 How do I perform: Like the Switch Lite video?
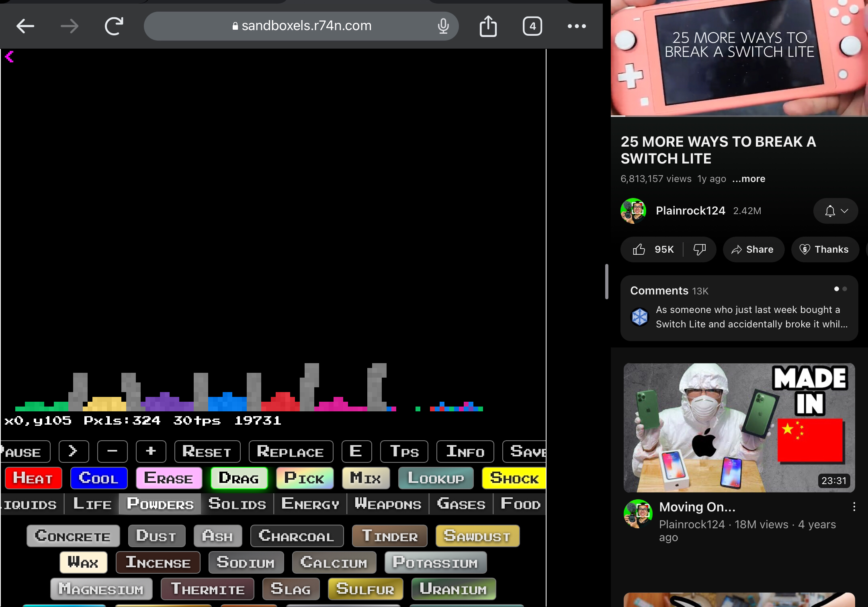653,249
